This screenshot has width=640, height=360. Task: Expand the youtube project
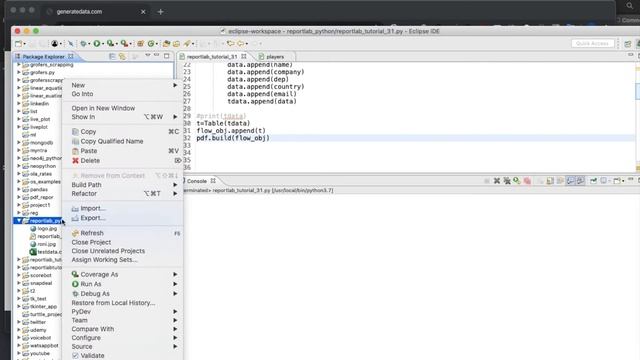(x=19, y=353)
